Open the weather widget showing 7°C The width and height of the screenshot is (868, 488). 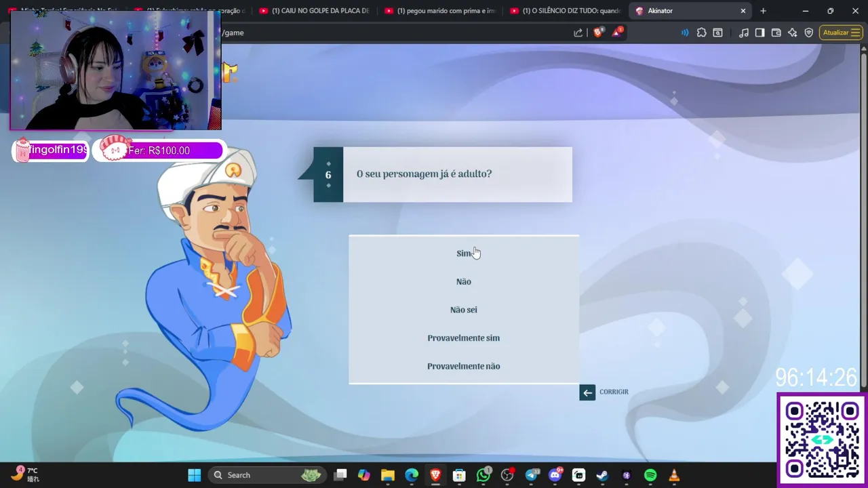click(25, 474)
